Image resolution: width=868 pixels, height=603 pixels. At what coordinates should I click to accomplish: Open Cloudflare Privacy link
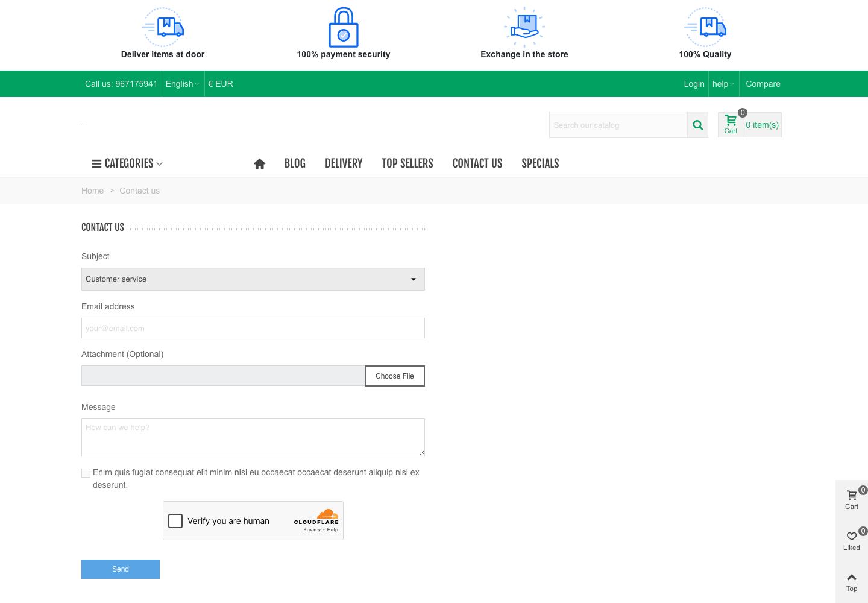point(312,529)
